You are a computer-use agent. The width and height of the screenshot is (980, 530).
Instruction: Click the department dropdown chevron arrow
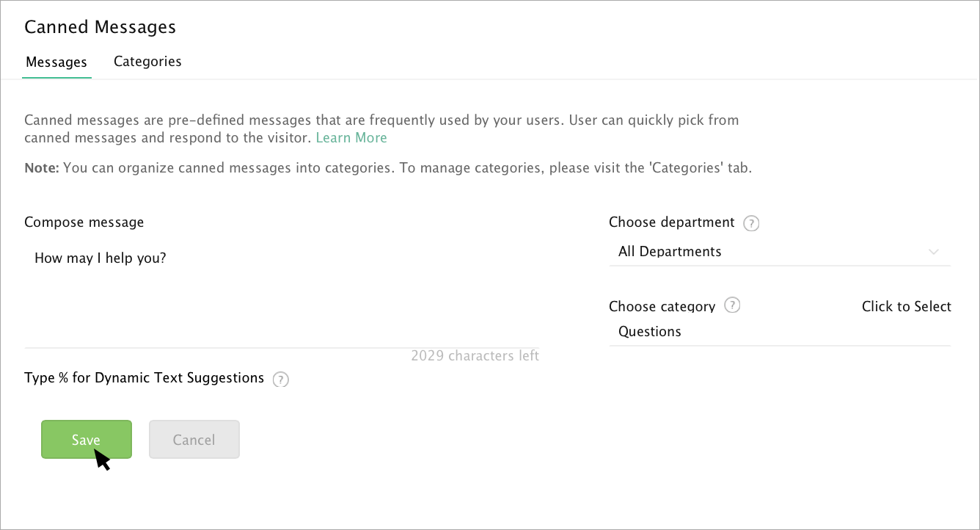coord(934,252)
